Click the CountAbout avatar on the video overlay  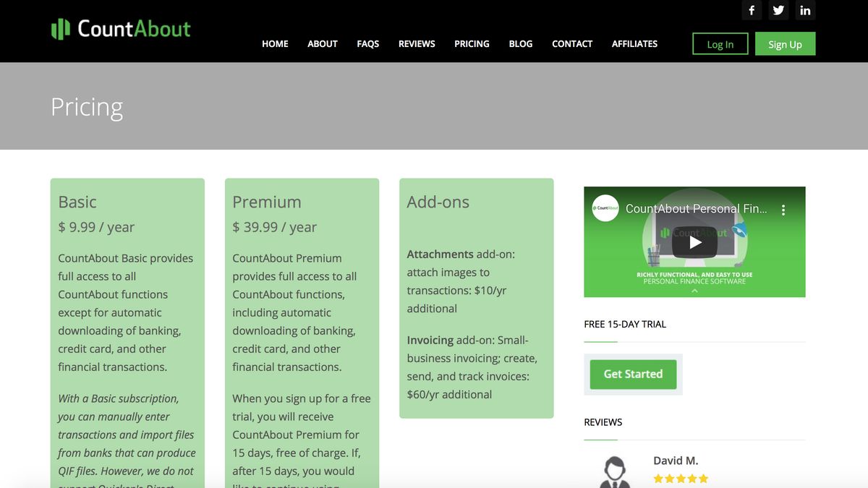tap(605, 209)
